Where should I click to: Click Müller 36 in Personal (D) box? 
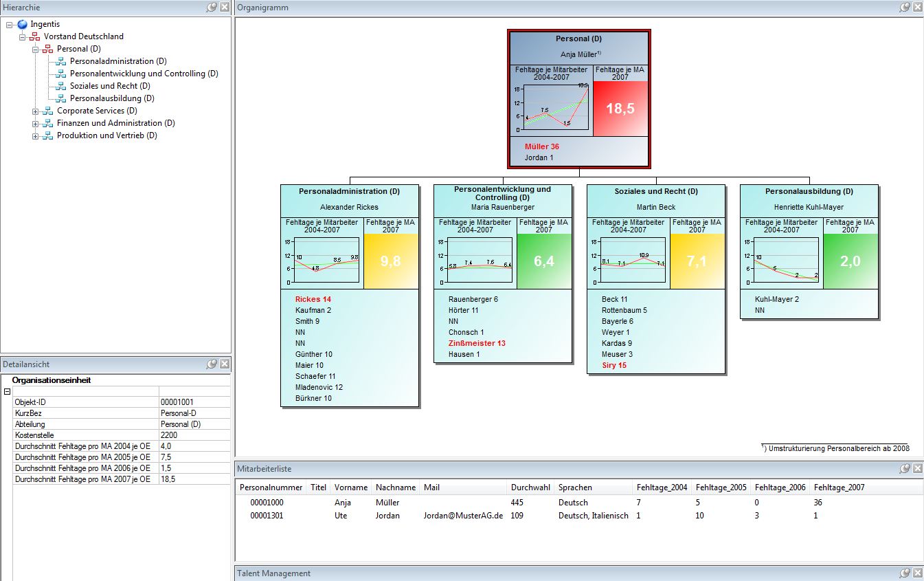click(542, 146)
